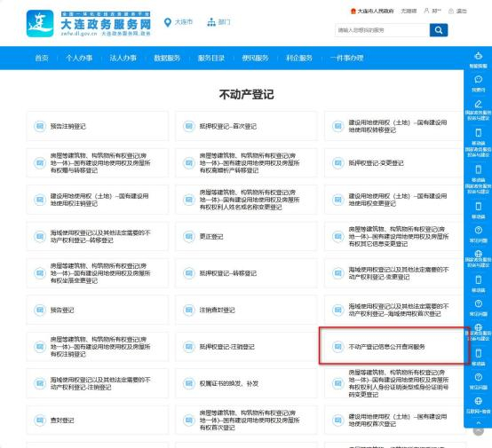Click the blue magnifier search button
The height and width of the screenshot is (448, 492).
click(x=439, y=30)
